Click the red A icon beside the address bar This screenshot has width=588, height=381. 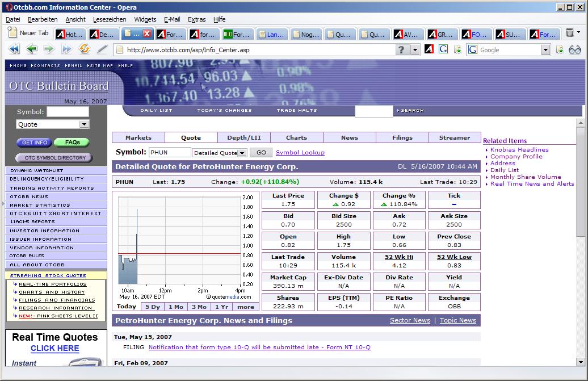(x=430, y=49)
